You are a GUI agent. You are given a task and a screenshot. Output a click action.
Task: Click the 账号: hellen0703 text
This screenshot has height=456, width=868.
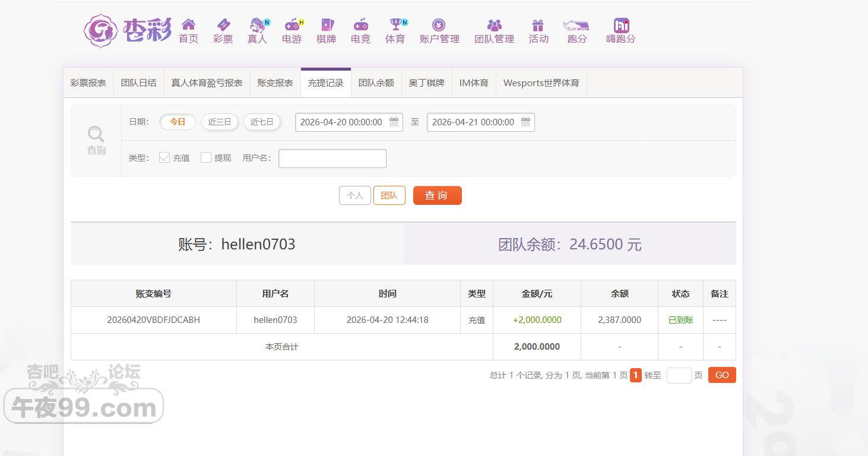pyautogui.click(x=237, y=244)
